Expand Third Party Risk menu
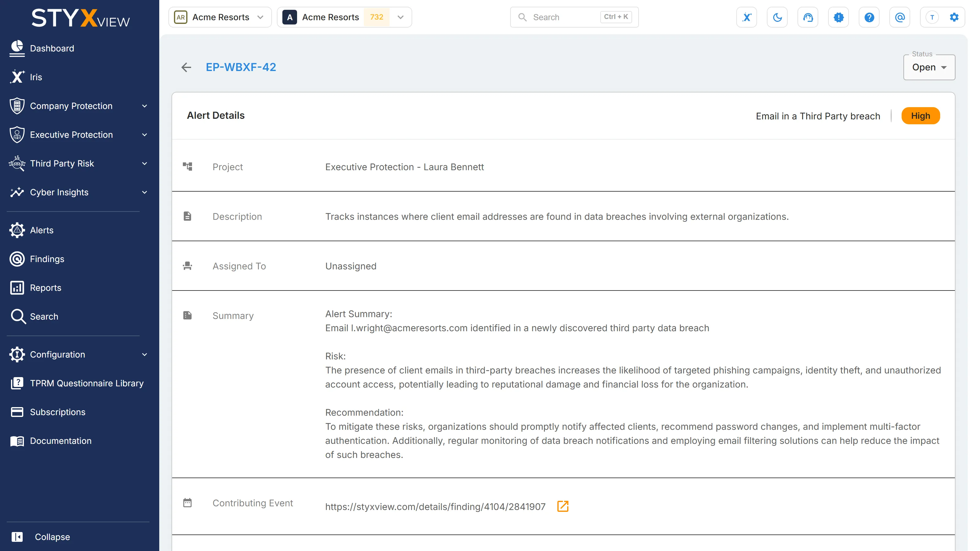The width and height of the screenshot is (980, 551). point(80,163)
